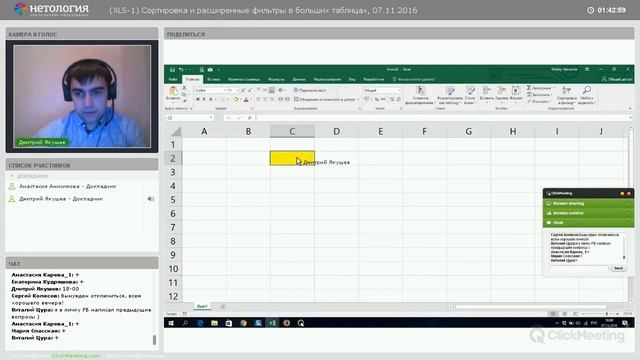Click the Undo arrow in quick access toolbar
Viewport: 640px width, 360px height.
(181, 70)
